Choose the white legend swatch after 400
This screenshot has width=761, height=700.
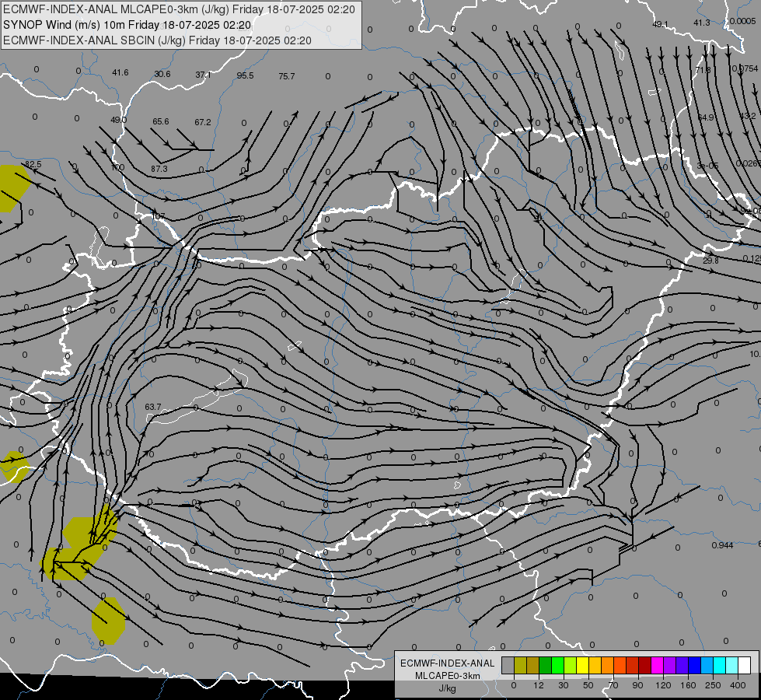tap(745, 665)
